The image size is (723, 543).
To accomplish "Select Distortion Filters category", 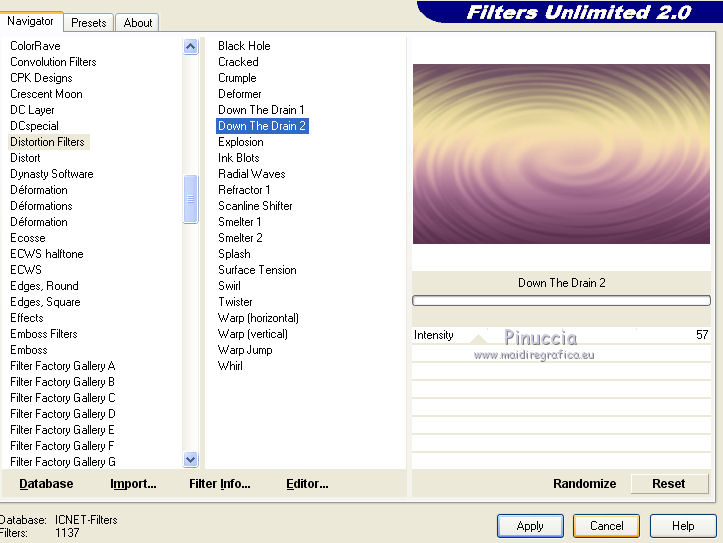I will [47, 142].
